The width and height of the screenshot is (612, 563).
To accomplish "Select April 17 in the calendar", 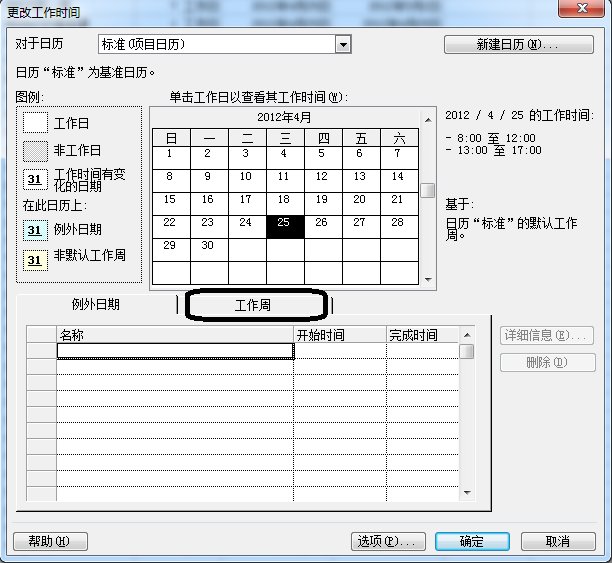I will click(247, 204).
